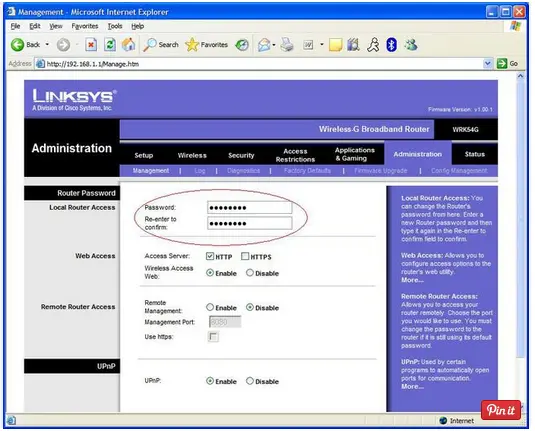Image resolution: width=535 pixels, height=431 pixels.
Task: Open the Factory Defaults sub-tab
Action: coord(307,171)
